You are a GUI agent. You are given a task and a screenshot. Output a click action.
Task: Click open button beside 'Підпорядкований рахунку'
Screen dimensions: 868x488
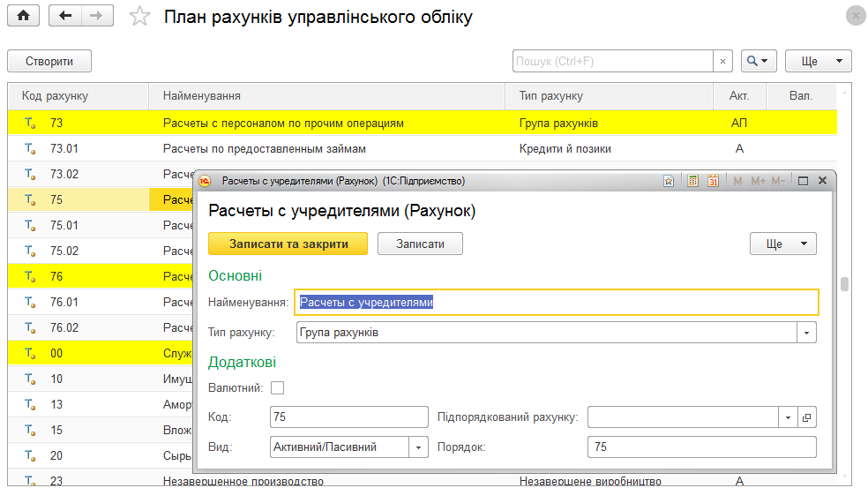(806, 417)
